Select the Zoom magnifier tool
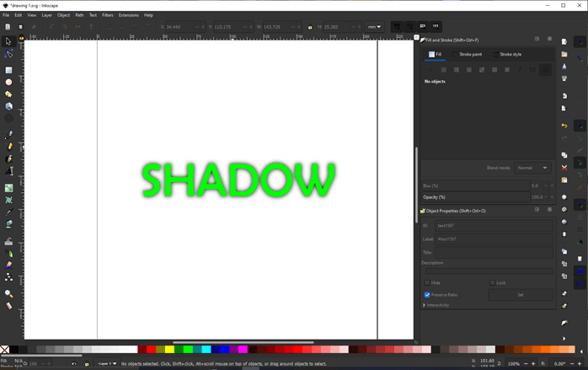588x370 pixels. (x=8, y=293)
